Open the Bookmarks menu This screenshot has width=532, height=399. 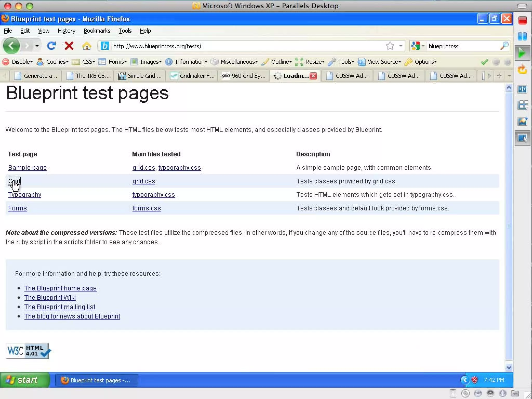(x=97, y=31)
